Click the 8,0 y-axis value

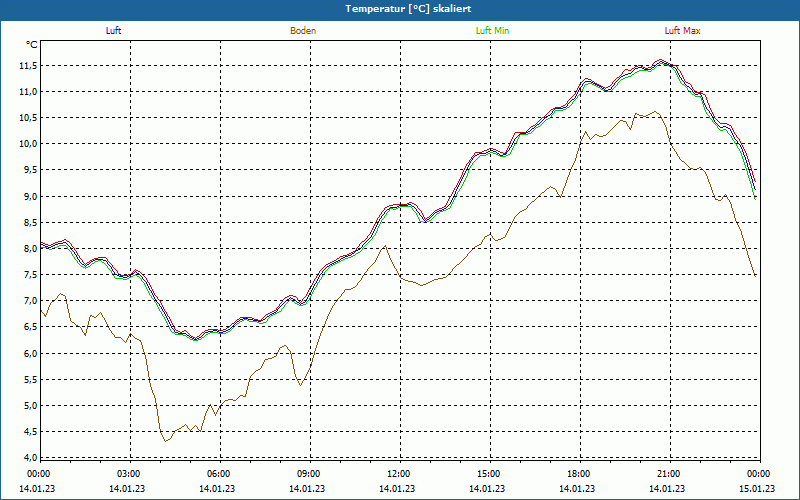(x=30, y=248)
